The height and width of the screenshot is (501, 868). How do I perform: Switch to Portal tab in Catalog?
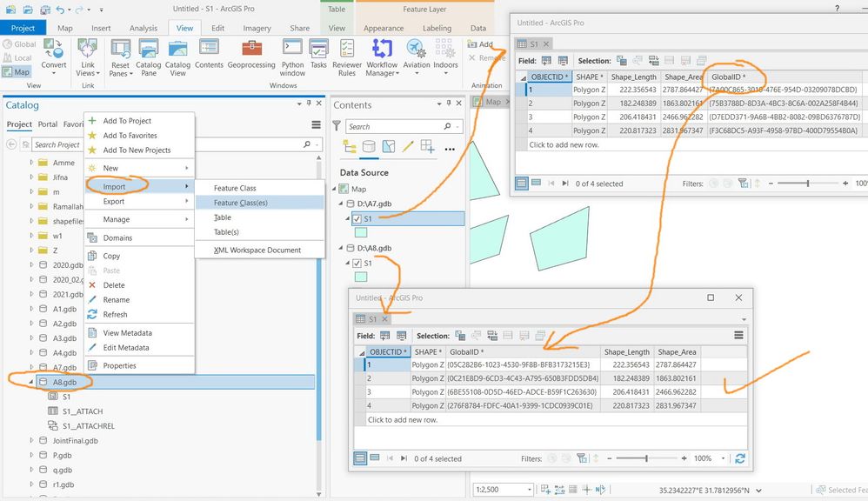(x=48, y=124)
